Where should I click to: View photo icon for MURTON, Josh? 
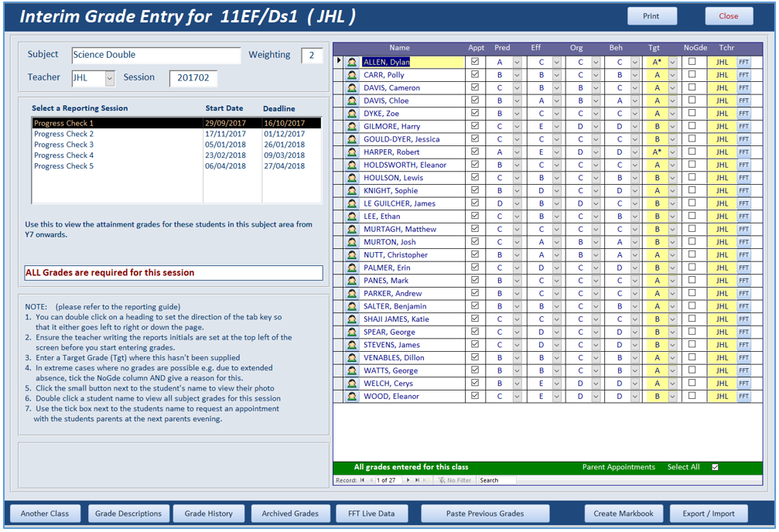352,242
